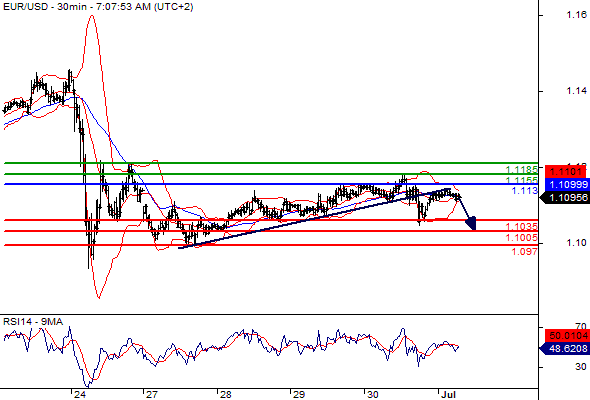
Task: Click the red 50.0104 RSI value tag
Action: pyautogui.click(x=566, y=336)
